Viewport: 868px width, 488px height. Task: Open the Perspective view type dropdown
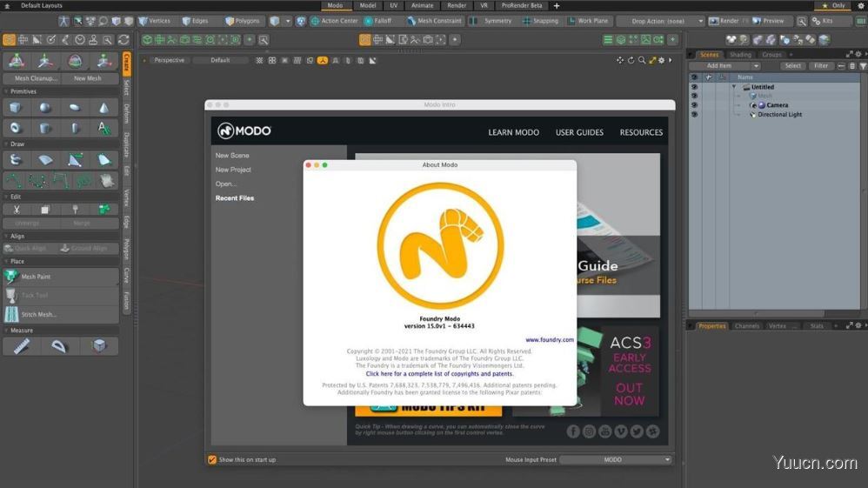click(x=170, y=60)
